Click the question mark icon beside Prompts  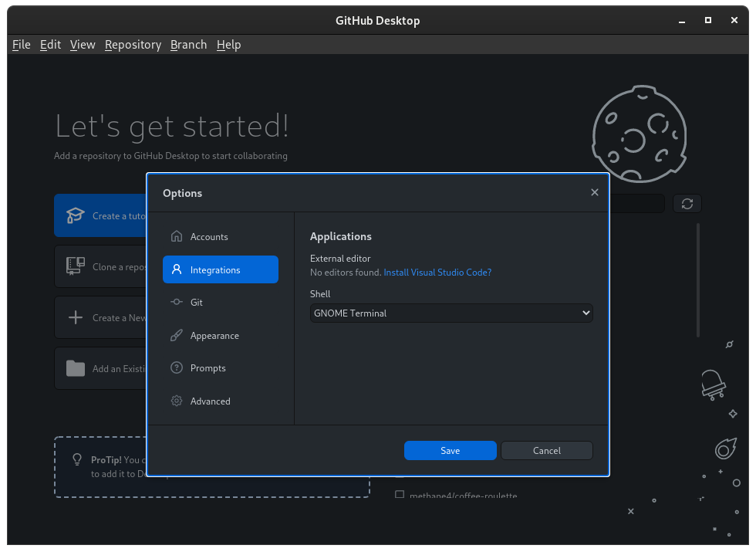tap(177, 367)
